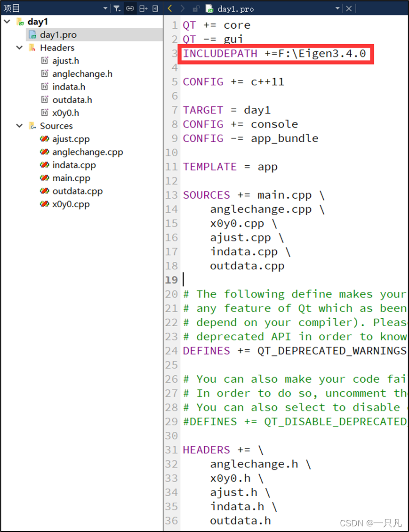
Task: Open the day1.pro document dropdown
Action: click(x=337, y=8)
